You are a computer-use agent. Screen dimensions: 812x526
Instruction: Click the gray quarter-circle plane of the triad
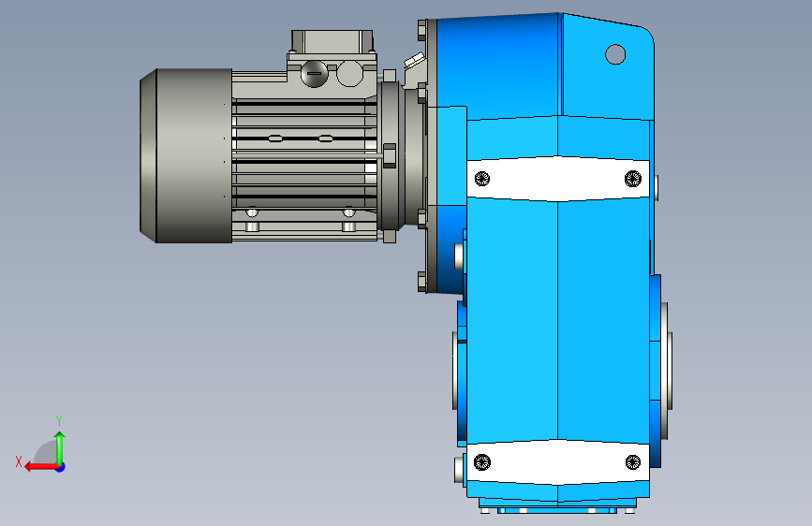46,453
